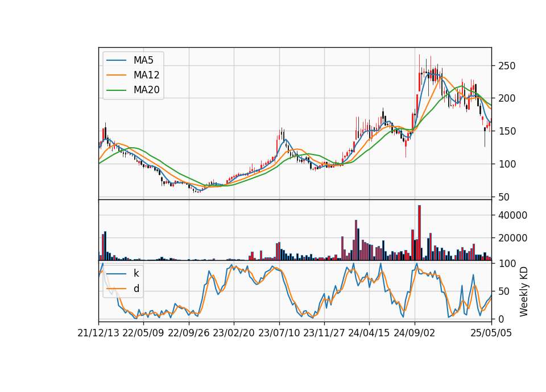
Task: Click the MA12 legend label
Action: (146, 75)
